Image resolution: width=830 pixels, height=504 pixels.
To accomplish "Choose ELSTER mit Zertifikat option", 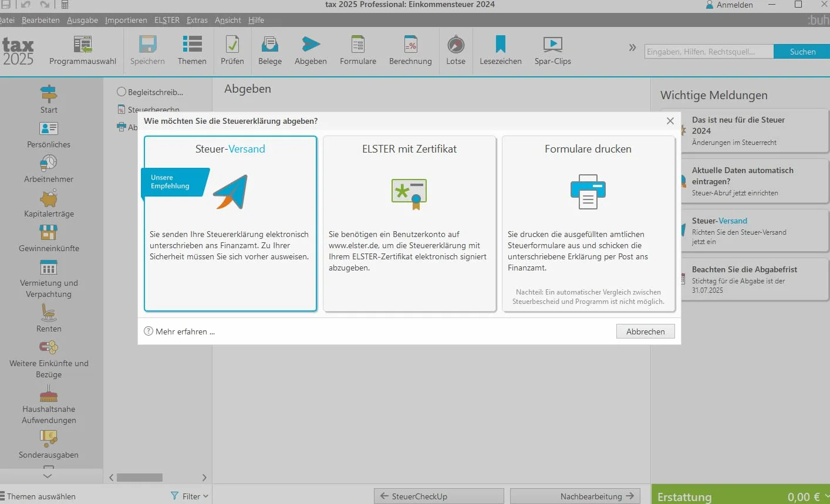I will (410, 224).
